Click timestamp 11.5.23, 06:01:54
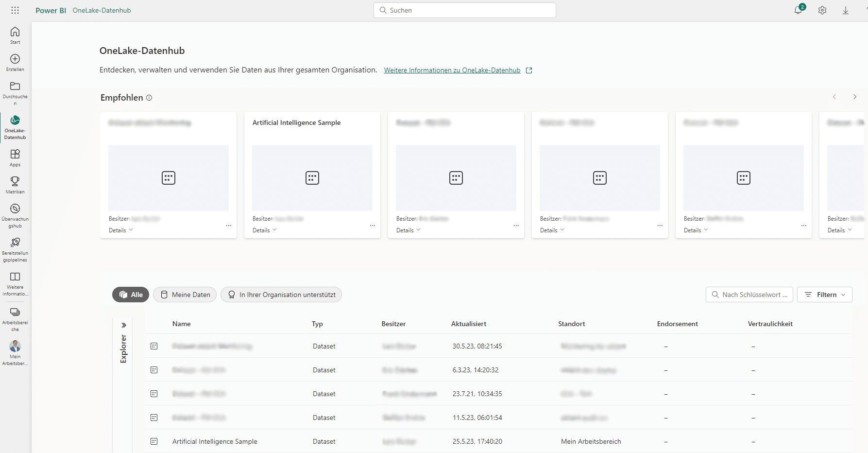 pos(477,418)
